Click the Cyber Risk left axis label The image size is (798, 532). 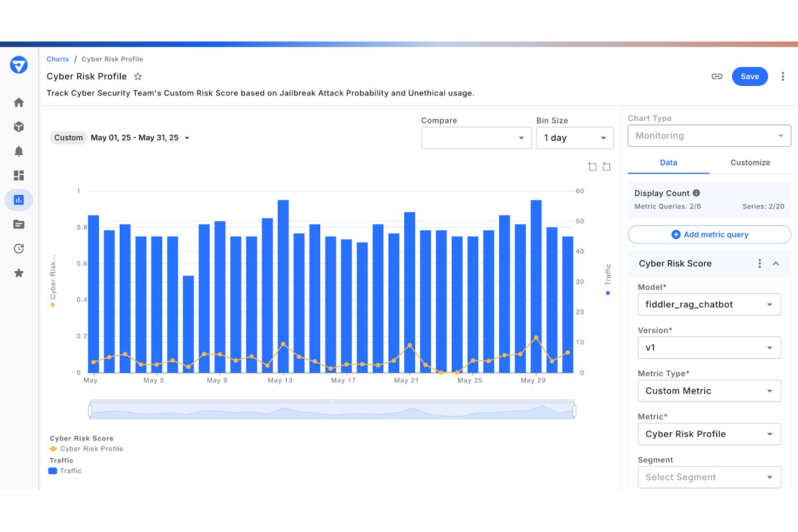point(53,277)
